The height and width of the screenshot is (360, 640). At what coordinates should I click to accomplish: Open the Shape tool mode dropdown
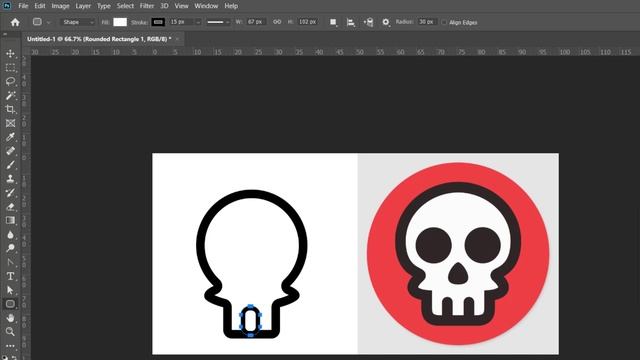(x=78, y=22)
